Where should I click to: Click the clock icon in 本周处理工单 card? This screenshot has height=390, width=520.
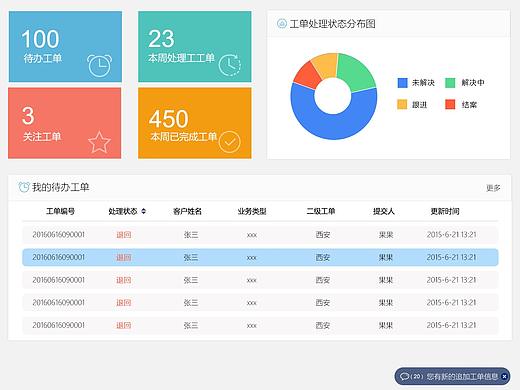[x=229, y=65]
